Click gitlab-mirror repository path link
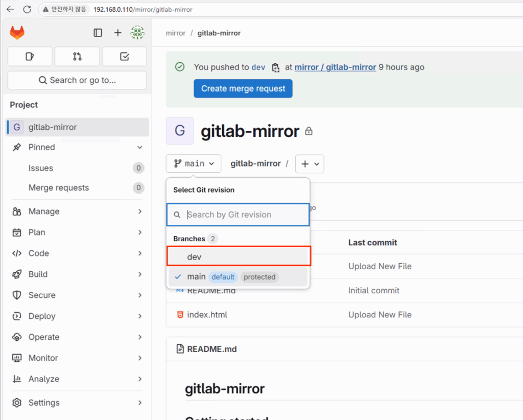This screenshot has width=523, height=420. [x=255, y=164]
